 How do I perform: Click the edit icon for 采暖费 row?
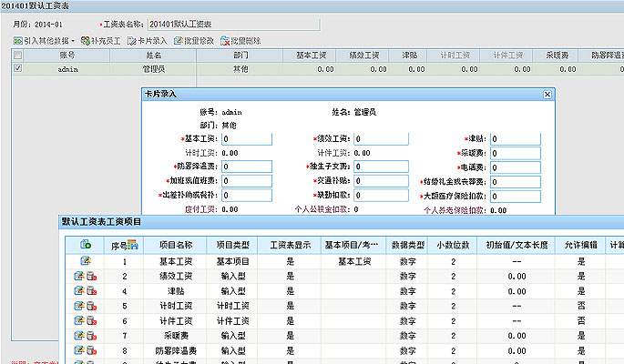coord(80,335)
